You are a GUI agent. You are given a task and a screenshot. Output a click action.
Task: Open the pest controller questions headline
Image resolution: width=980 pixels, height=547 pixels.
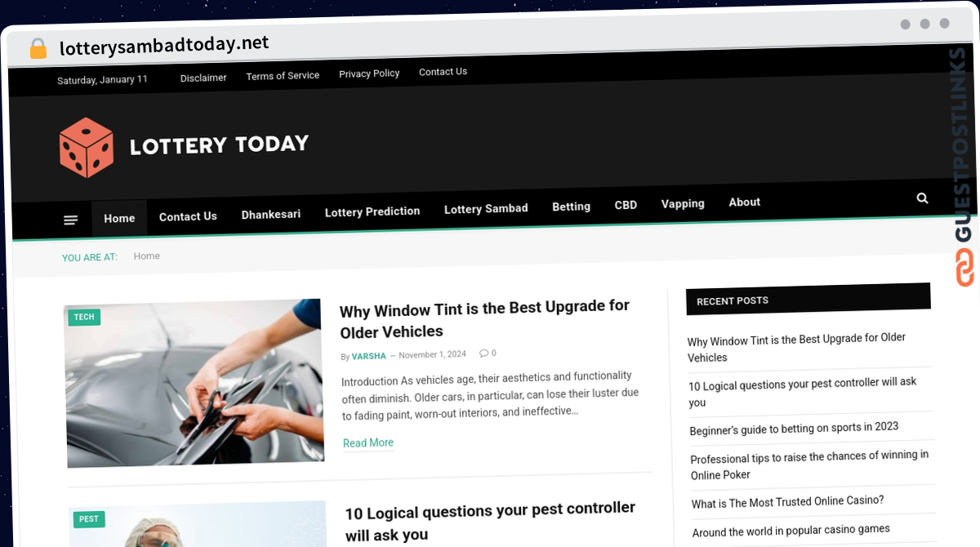(490, 521)
